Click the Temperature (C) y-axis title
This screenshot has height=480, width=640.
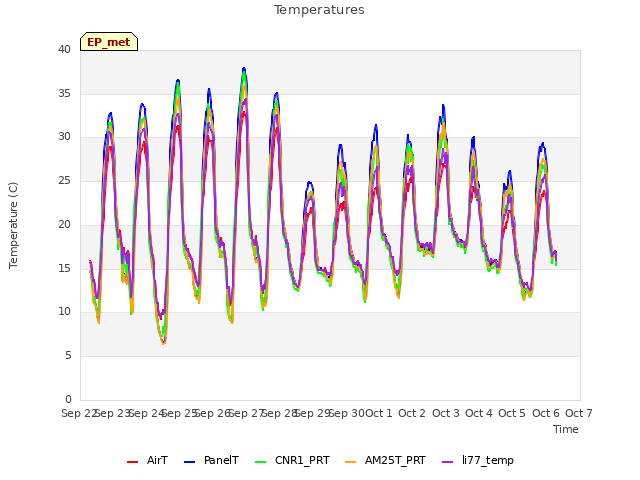point(13,225)
